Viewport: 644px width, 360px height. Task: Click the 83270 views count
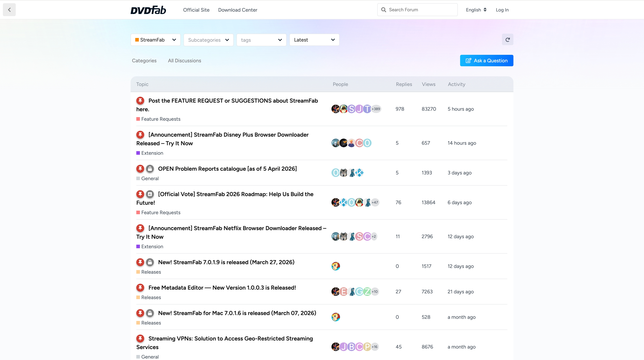click(x=429, y=109)
